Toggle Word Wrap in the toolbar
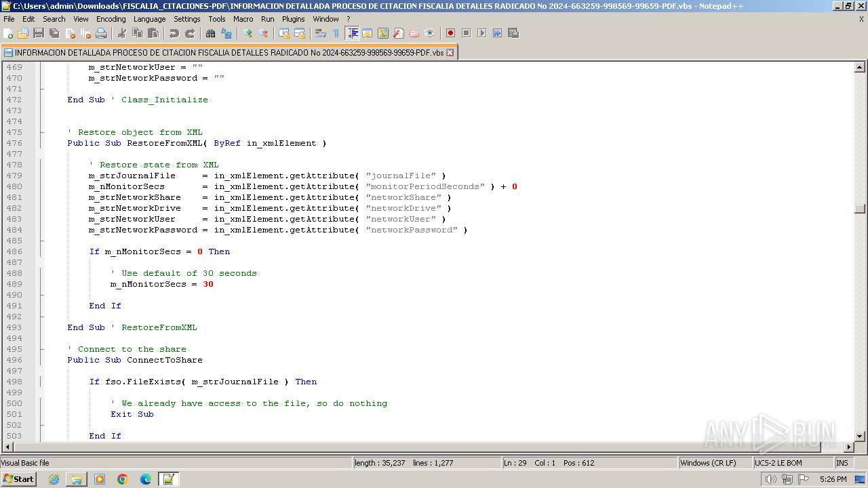 pyautogui.click(x=321, y=33)
